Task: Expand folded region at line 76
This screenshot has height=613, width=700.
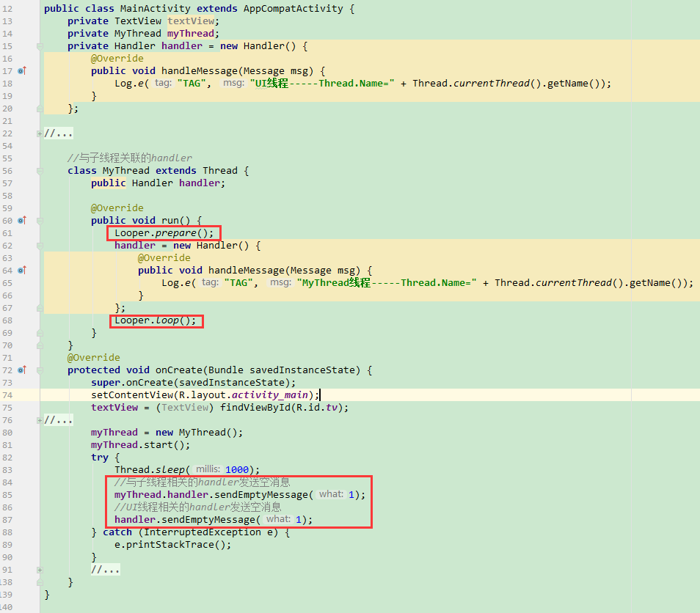Action: (x=40, y=420)
